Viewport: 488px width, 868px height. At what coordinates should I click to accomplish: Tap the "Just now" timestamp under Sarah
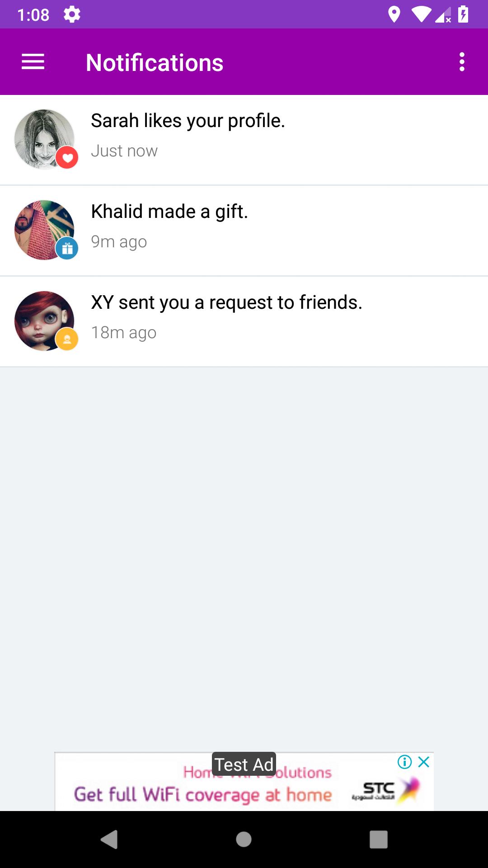pos(124,151)
